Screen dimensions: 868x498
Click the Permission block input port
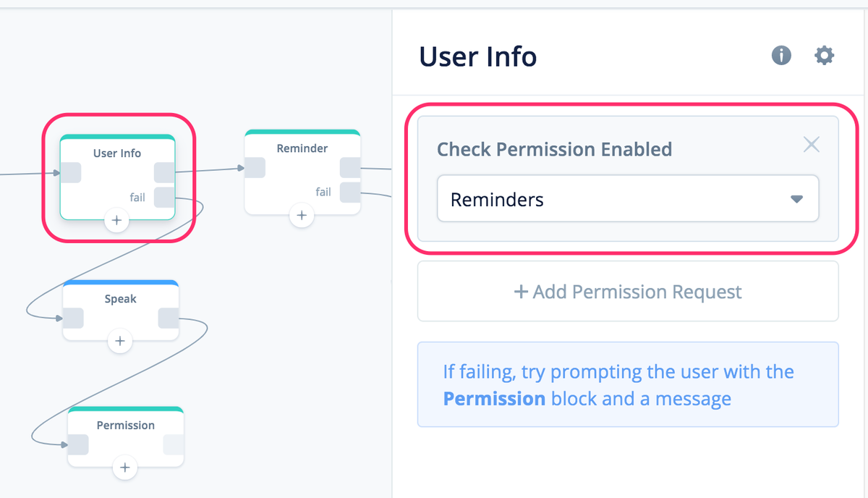coord(78,444)
